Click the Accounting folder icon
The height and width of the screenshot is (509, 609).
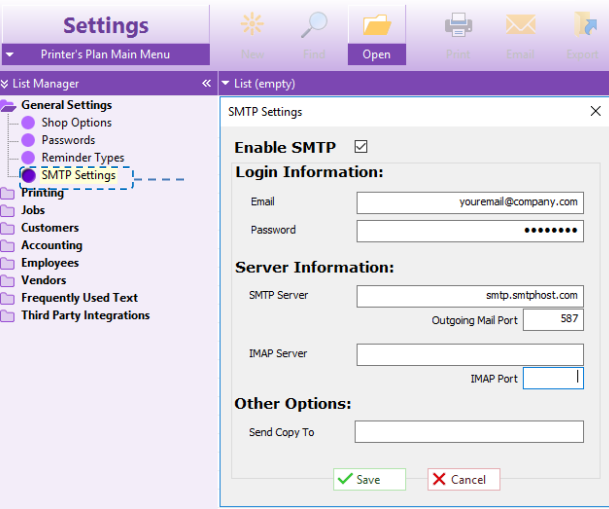7,246
